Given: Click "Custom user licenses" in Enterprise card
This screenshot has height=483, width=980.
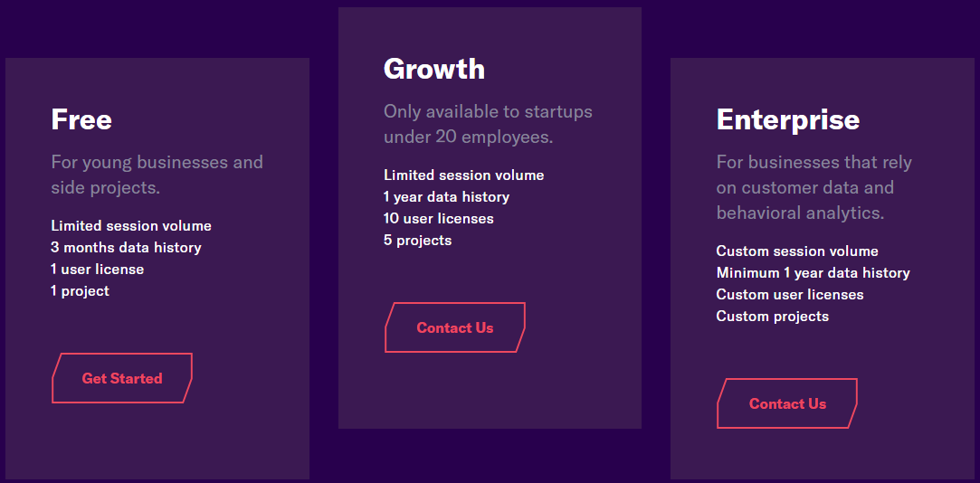Looking at the screenshot, I should tap(790, 294).
